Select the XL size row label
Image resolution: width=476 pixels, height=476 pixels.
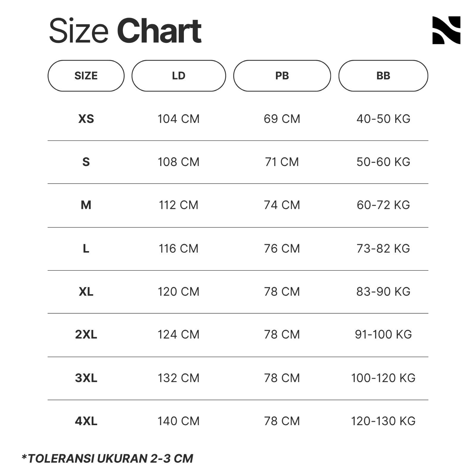[86, 292]
